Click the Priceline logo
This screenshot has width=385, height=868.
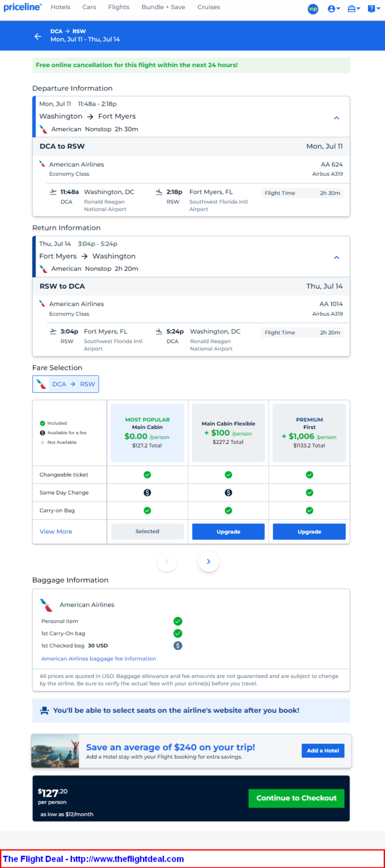[x=22, y=7]
